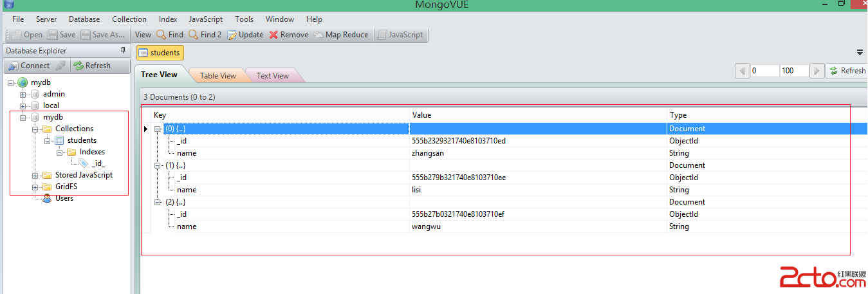Open the Index menu
Viewport: 868px width, 294px height.
pos(168,19)
